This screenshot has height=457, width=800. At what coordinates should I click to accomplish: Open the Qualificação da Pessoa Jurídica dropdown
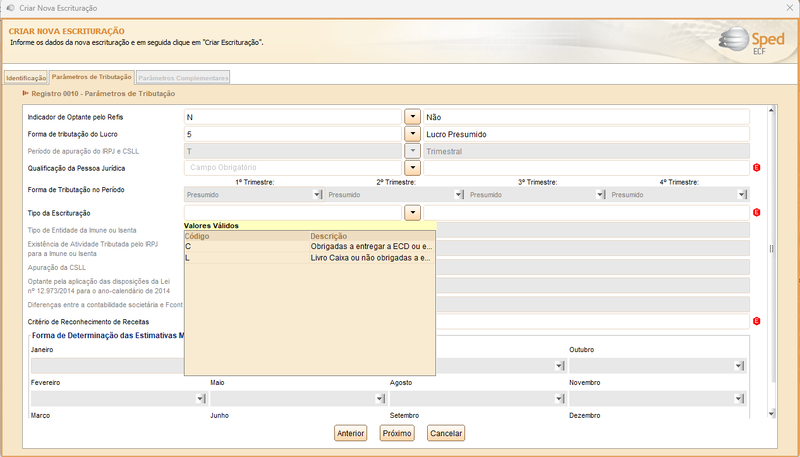point(412,167)
